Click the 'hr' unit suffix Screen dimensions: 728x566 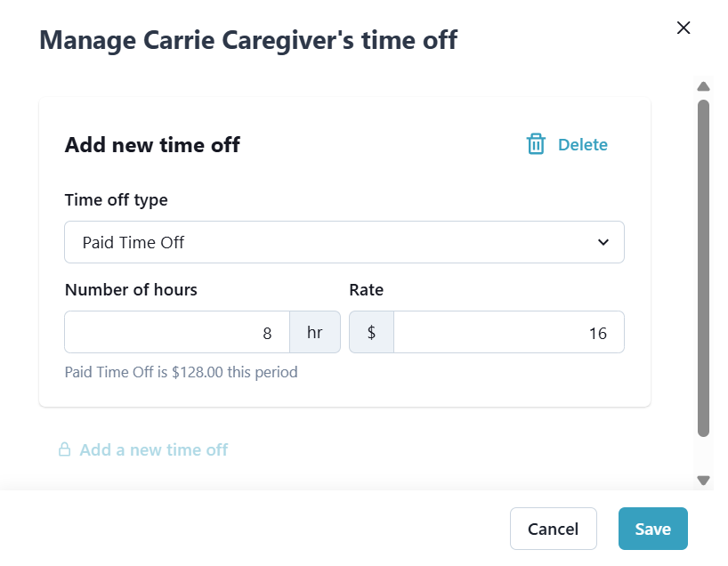315,332
